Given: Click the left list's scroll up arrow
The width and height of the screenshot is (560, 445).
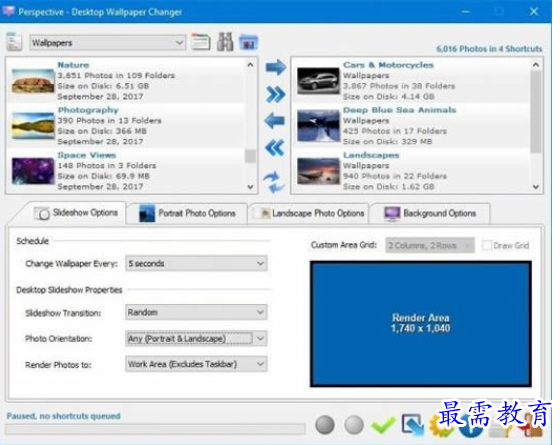Looking at the screenshot, I should coord(250,65).
